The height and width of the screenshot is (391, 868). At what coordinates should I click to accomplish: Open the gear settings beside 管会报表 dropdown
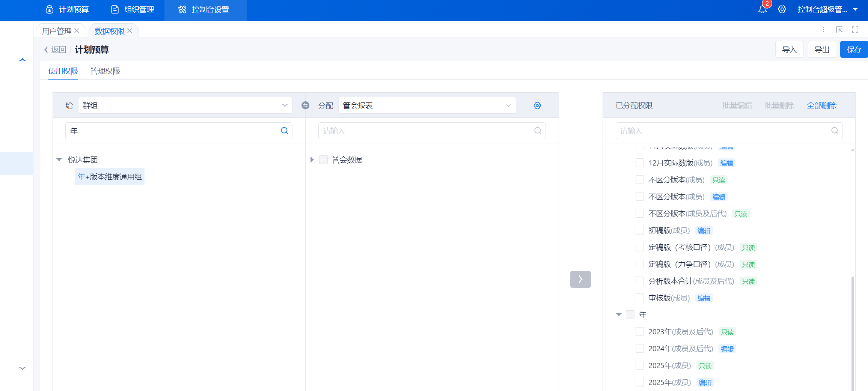point(537,105)
